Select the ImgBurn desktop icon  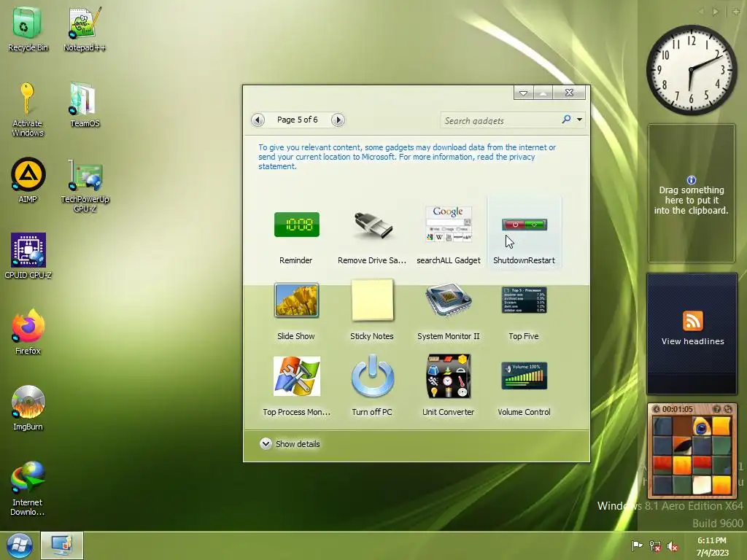point(28,408)
